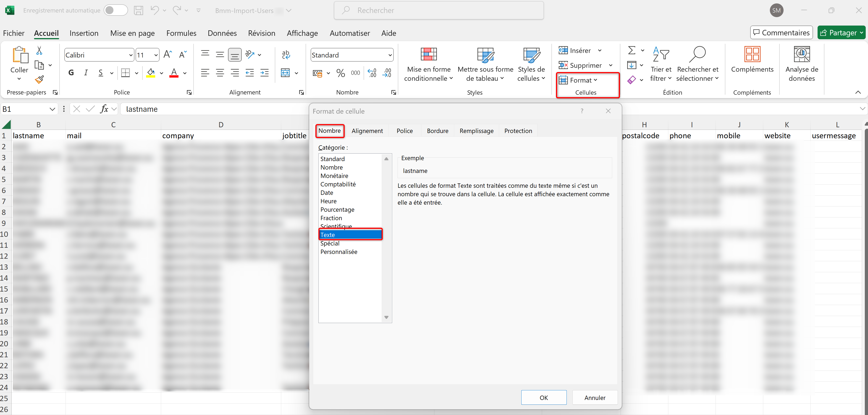The image size is (868, 415).
Task: Apply percent style with % icon
Action: (x=340, y=73)
